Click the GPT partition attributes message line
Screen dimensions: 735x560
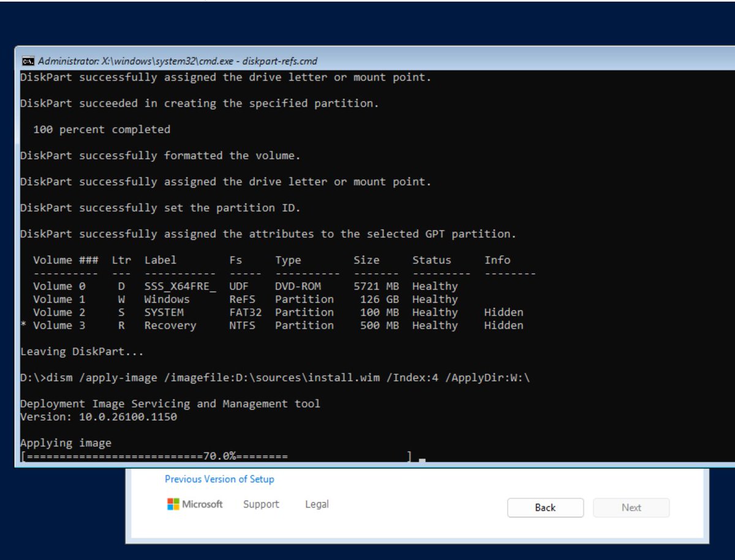(x=268, y=234)
